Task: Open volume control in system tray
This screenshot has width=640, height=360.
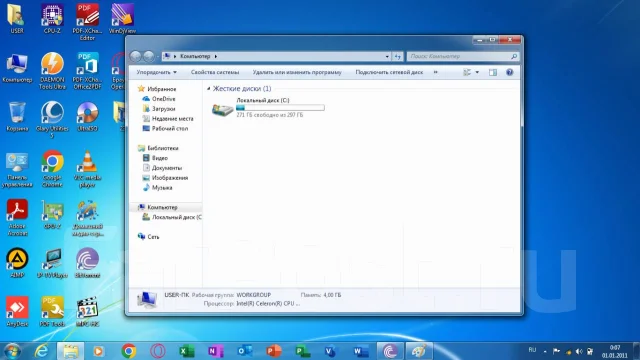Action: point(579,351)
